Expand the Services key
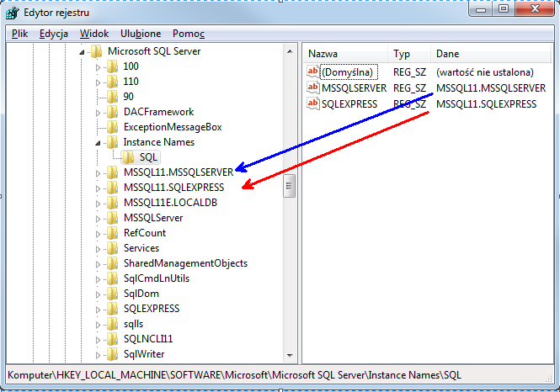The width and height of the screenshot is (560, 392). [x=98, y=249]
